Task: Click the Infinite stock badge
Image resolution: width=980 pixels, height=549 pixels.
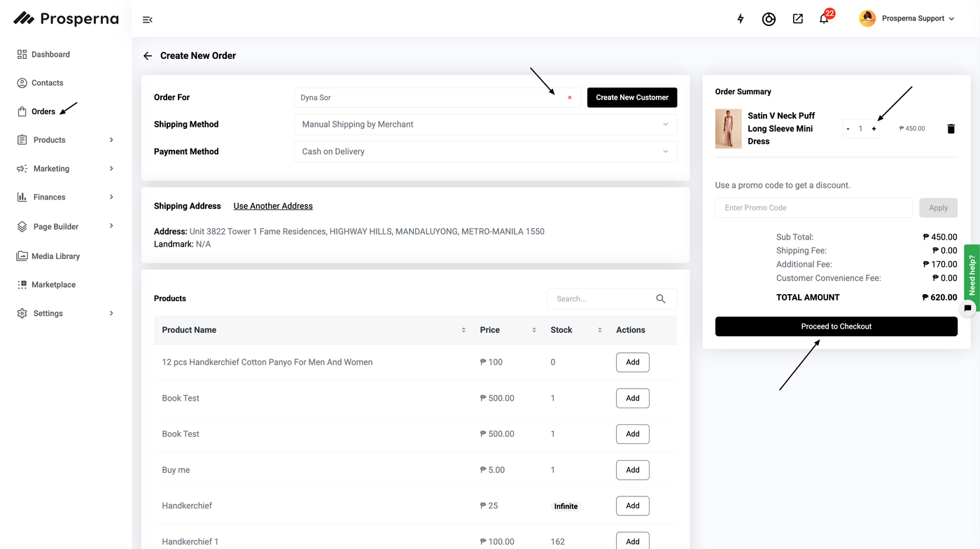Action: (x=566, y=506)
